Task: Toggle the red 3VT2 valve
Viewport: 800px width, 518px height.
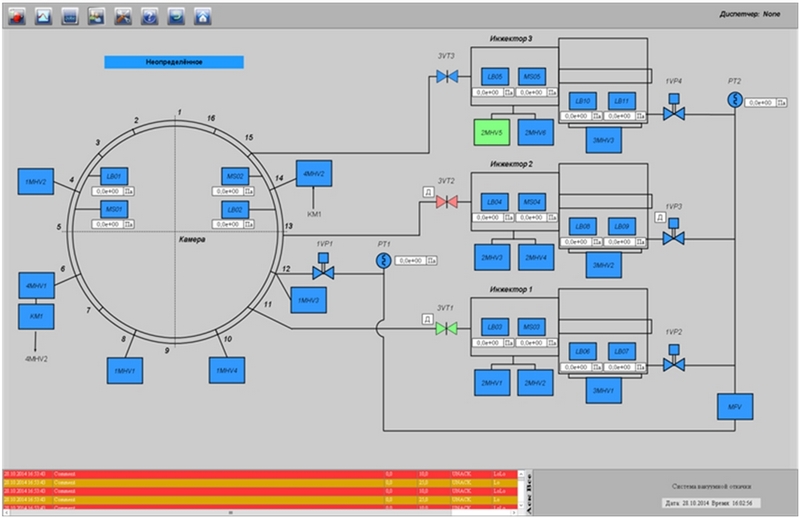Action: 446,202
